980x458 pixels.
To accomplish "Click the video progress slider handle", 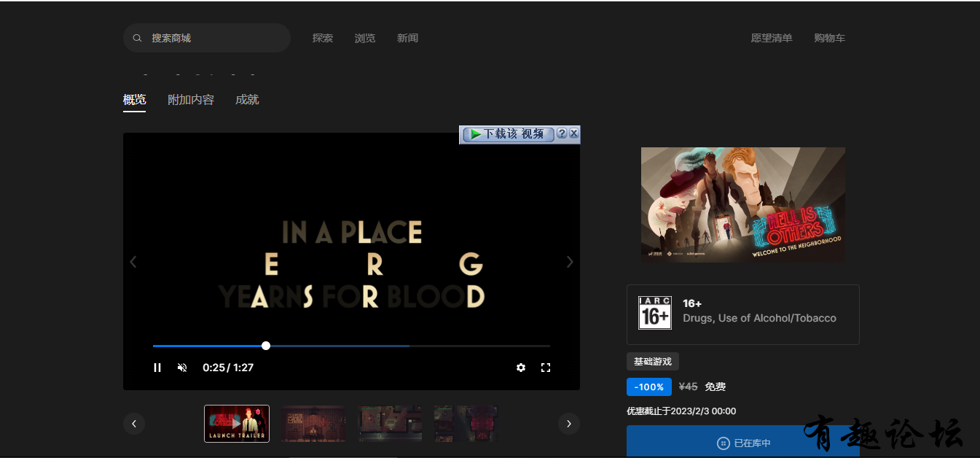I will pos(266,346).
